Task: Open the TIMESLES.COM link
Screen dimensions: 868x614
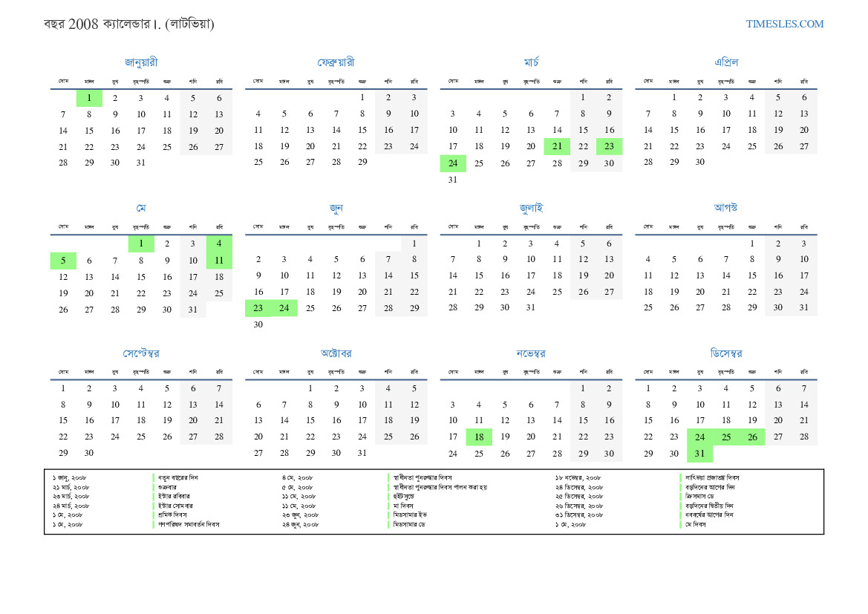Action: [x=784, y=24]
